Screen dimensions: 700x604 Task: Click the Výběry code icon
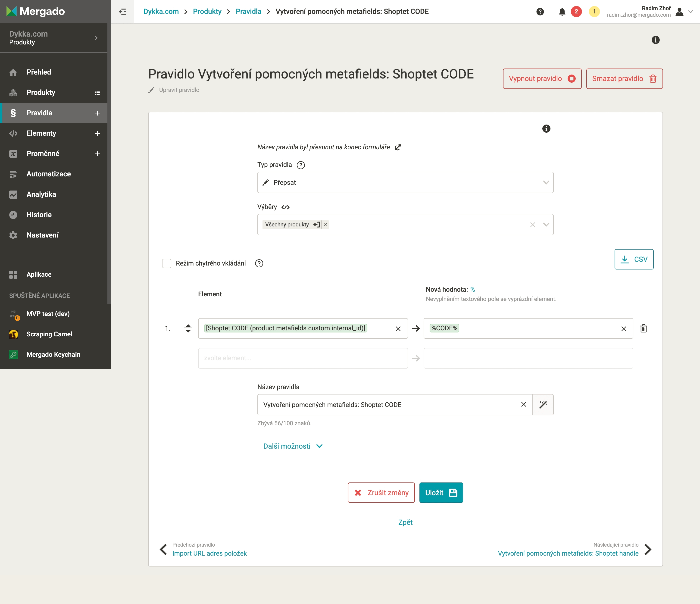pos(285,207)
